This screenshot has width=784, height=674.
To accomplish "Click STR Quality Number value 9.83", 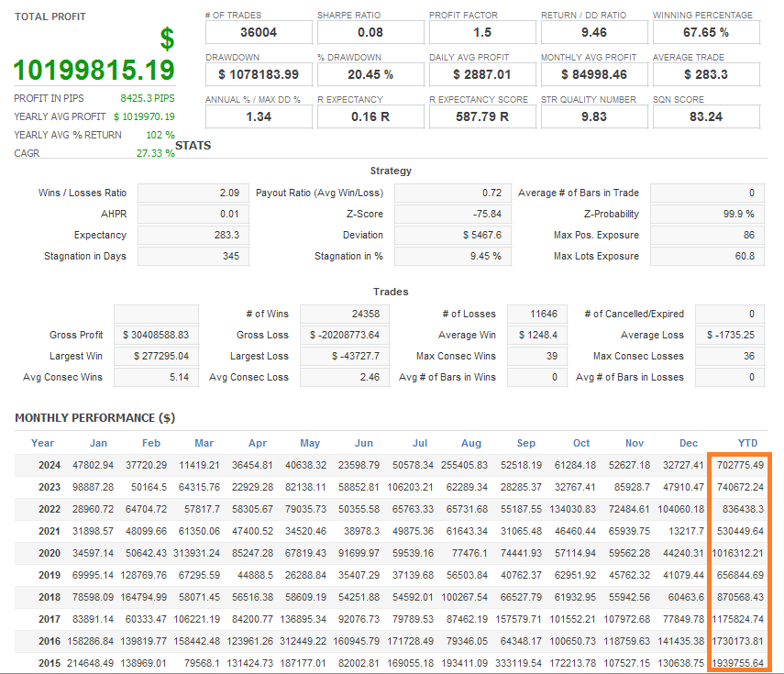I will [594, 116].
